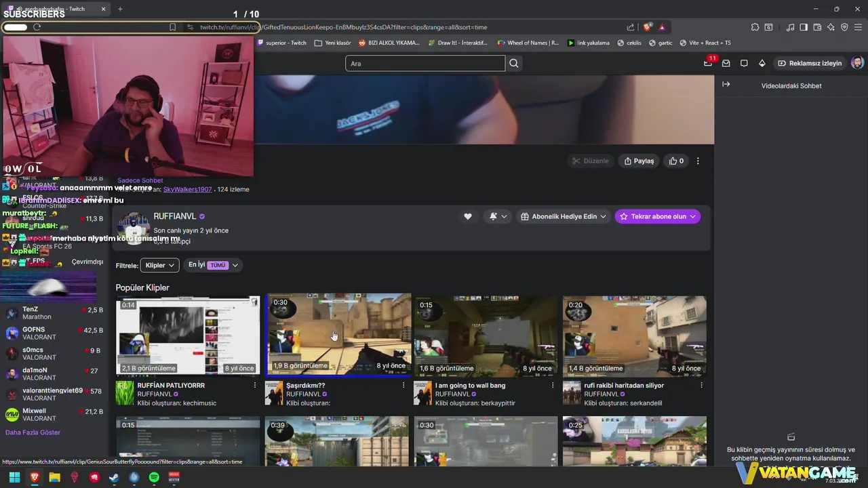The height and width of the screenshot is (488, 868).
Task: Open da1moN VALORANT channel in sidebar
Action: 54,374
